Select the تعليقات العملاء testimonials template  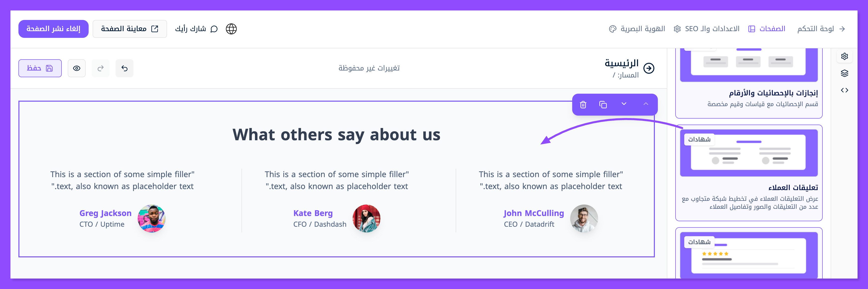(x=749, y=173)
